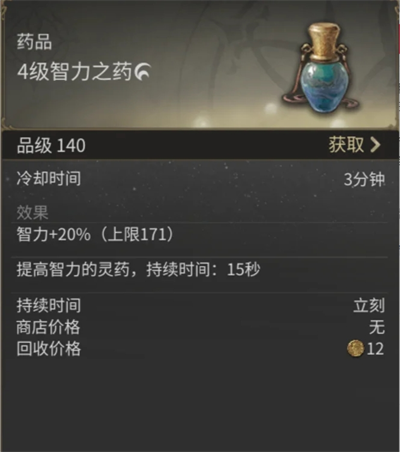Click the description mentioning 15秒 duration
Screen dimensions: 400x452
138,269
